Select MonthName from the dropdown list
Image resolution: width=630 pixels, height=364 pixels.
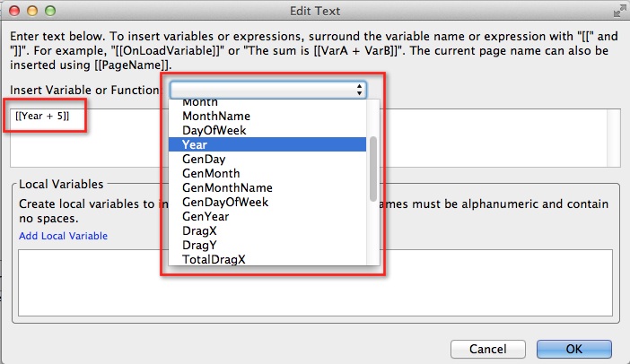[x=215, y=116]
